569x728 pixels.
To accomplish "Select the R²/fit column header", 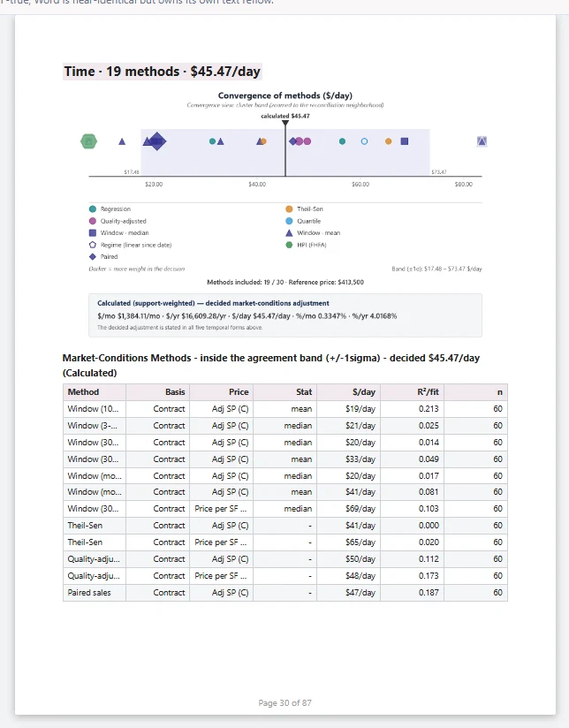I will click(x=412, y=392).
